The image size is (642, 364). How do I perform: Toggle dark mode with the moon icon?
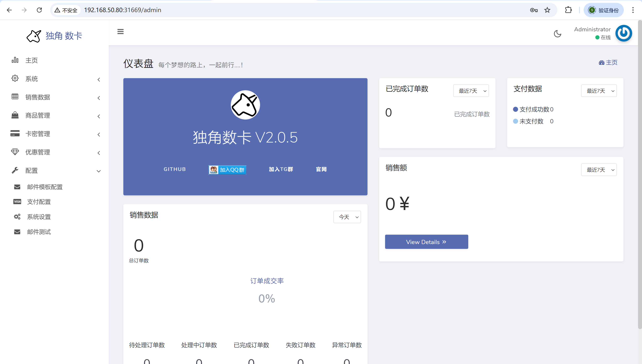pyautogui.click(x=557, y=33)
